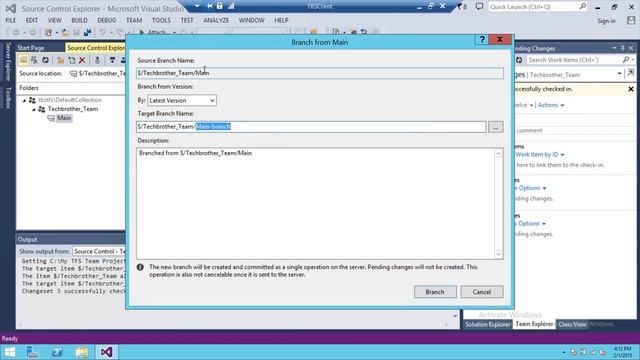Viewport: 640px width, 360px height.
Task: Collapse the Techbrother_Team tree node
Action: 34,109
